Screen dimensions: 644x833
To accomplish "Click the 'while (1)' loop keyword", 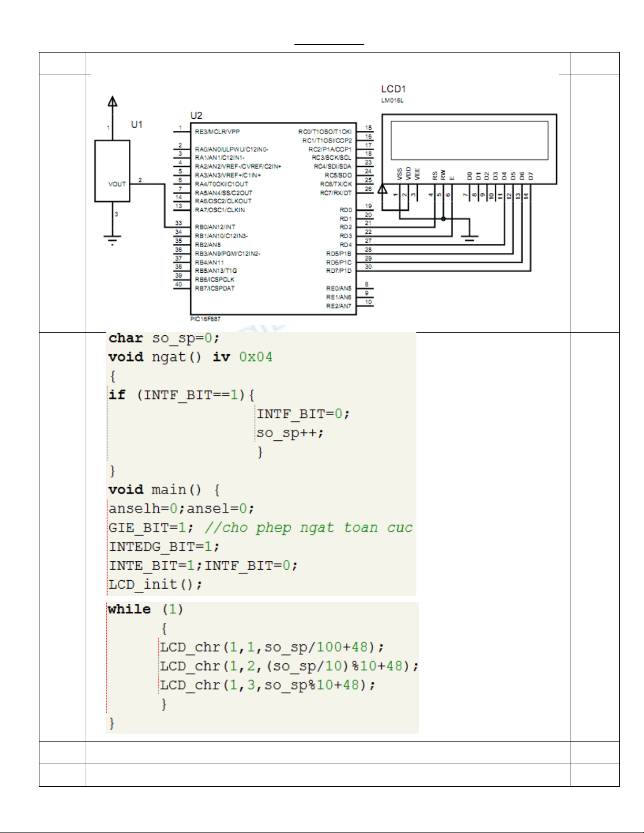I will (x=129, y=609).
